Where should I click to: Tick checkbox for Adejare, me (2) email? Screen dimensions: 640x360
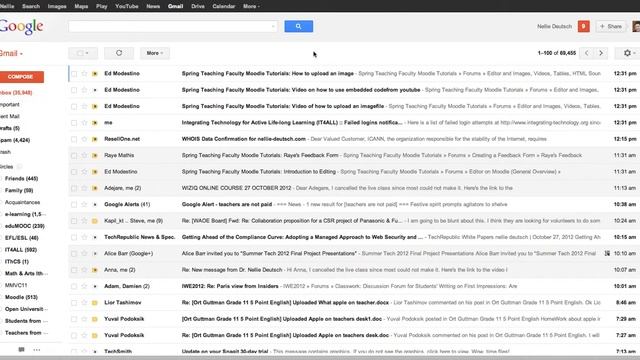click(74, 188)
